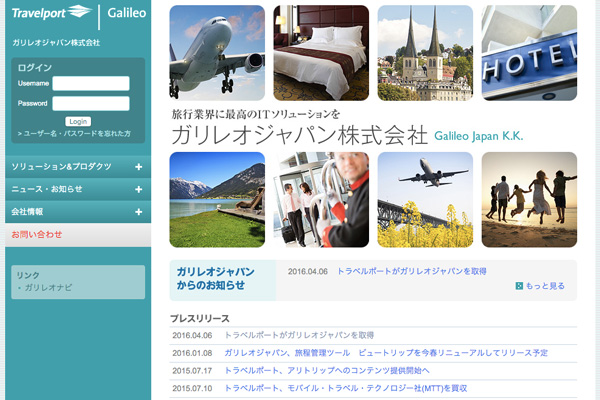Open the 2016.04.06 notice in お知らせ box
This screenshot has width=600, height=400.
point(411,271)
